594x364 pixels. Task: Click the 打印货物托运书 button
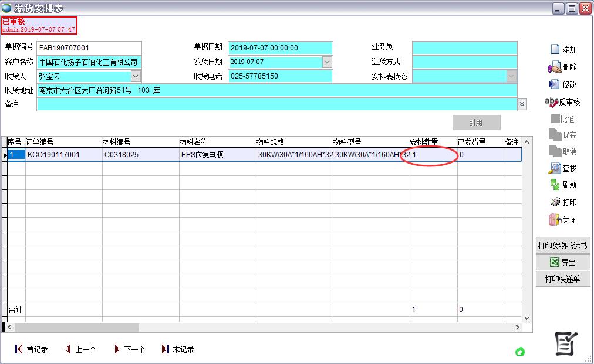click(562, 245)
